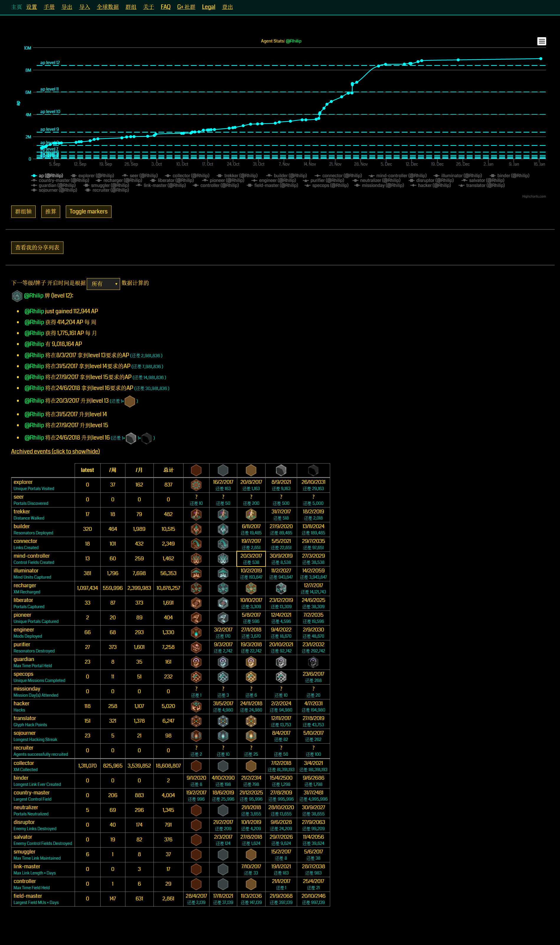The height and width of the screenshot is (945, 560).
Task: Click the engineer bronze badge icon
Action: 196,632
